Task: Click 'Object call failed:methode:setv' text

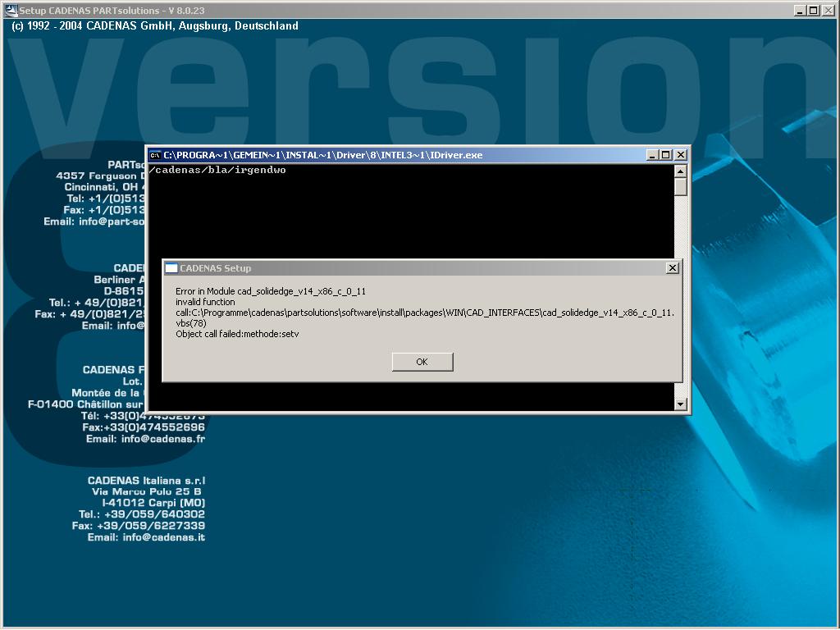Action: point(237,335)
